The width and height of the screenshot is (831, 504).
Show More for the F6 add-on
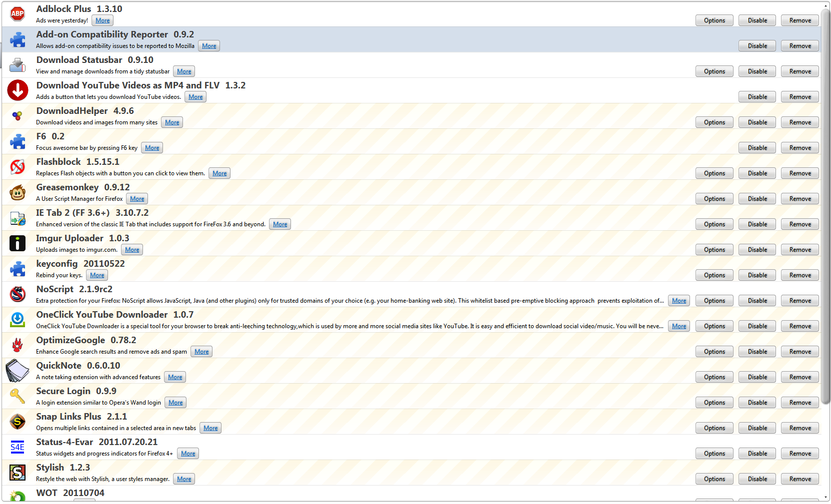[x=152, y=148]
